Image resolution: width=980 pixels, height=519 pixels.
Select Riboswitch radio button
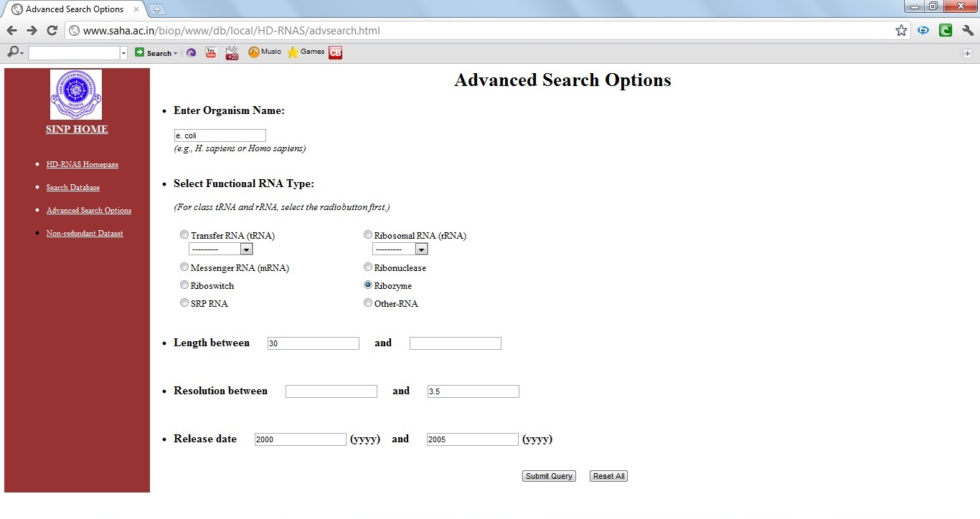(x=184, y=285)
